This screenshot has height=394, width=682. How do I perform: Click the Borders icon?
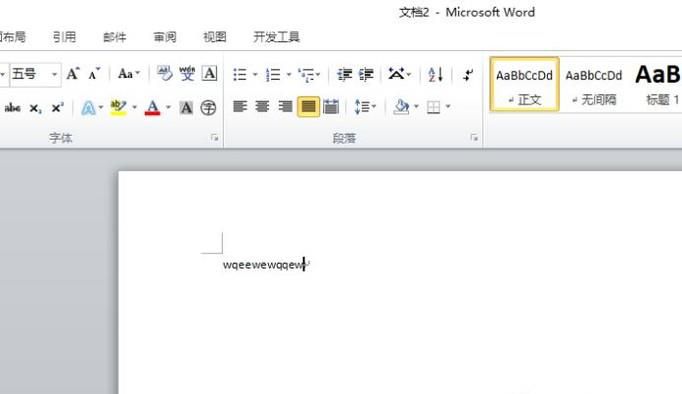433,107
